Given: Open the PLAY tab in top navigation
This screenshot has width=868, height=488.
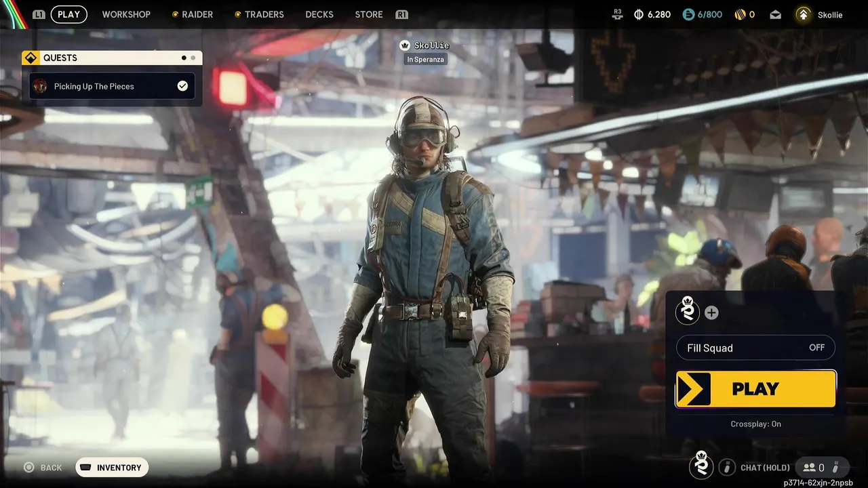Looking at the screenshot, I should click(68, 14).
